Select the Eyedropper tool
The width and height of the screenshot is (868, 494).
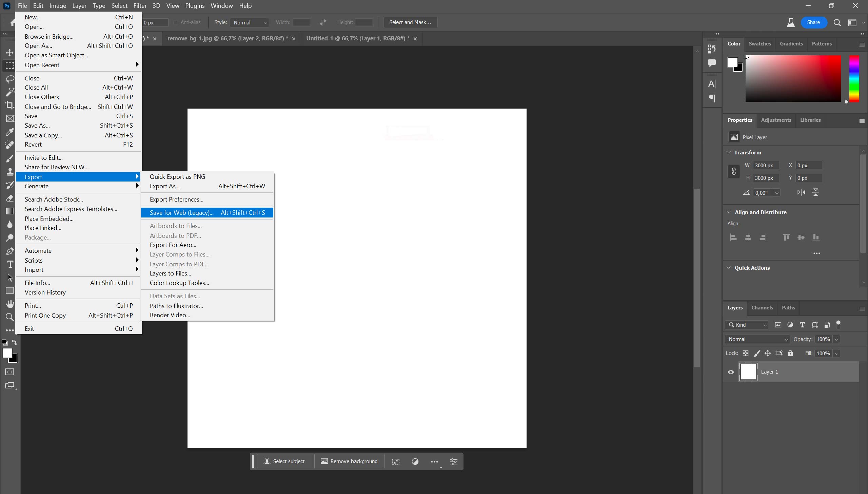pos(9,131)
